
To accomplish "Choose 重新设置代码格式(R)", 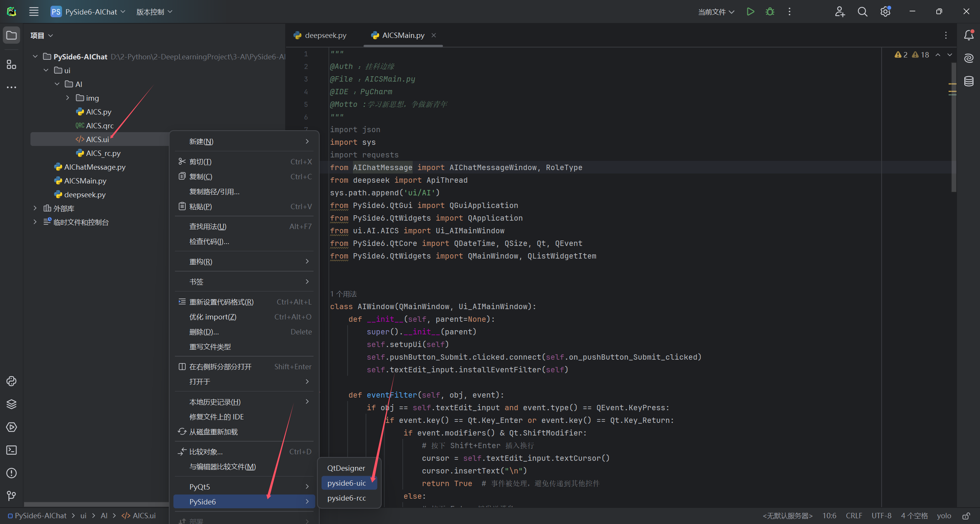I will coord(244,302).
